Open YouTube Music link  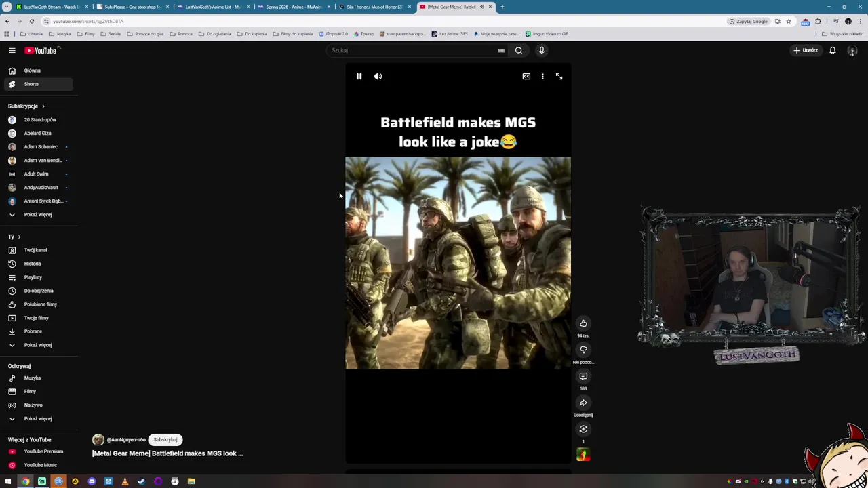(x=38, y=465)
